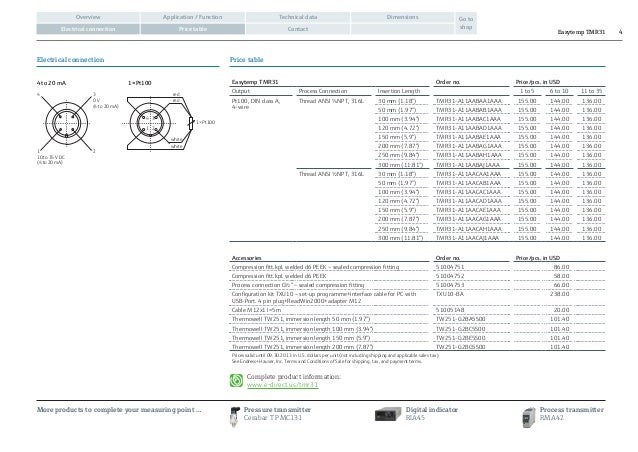Select order number TXU10-BA
This screenshot has height=452, width=638.
[450, 294]
